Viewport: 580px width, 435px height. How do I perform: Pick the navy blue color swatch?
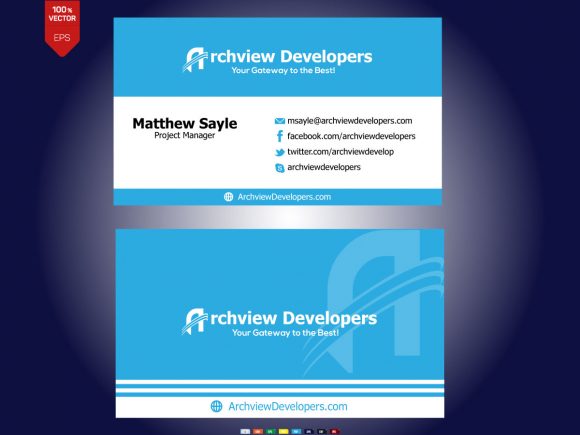pos(309,432)
